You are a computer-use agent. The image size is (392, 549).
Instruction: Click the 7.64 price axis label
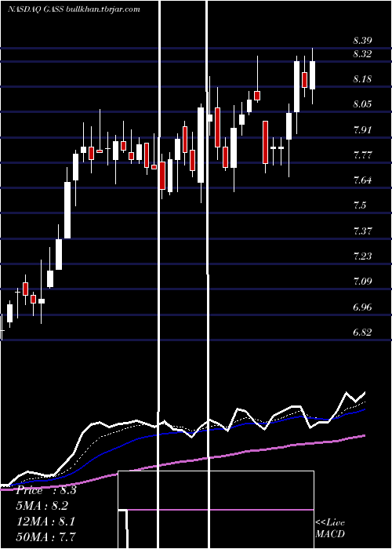coord(362,180)
